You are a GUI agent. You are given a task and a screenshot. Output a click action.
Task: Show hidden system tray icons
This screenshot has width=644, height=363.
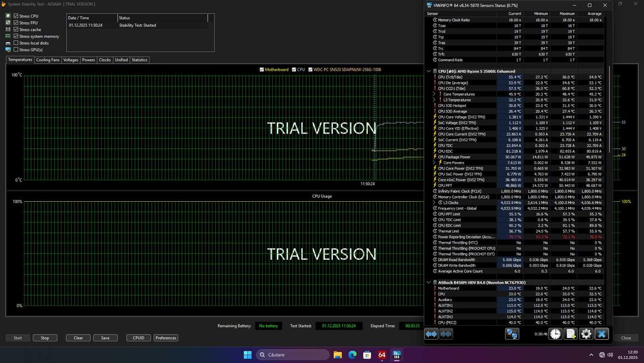[591, 355]
